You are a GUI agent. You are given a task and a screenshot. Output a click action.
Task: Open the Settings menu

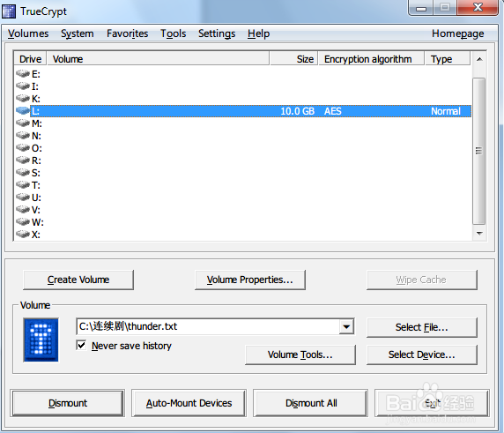[217, 34]
